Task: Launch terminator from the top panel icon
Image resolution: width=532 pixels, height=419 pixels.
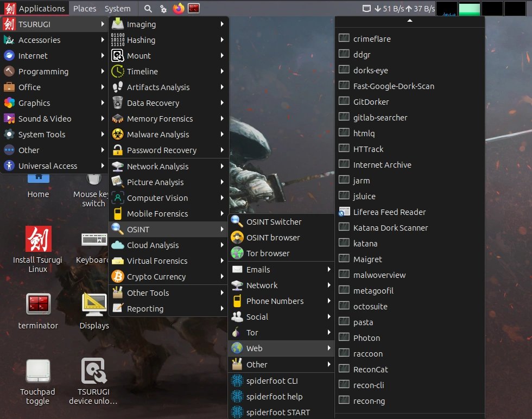Action: tap(194, 9)
